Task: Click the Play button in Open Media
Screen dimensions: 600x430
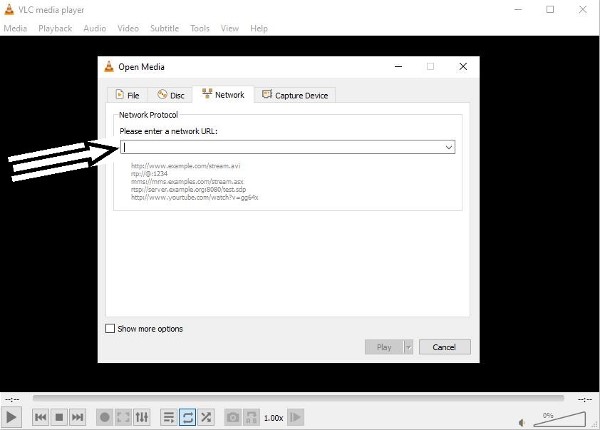Action: click(384, 347)
